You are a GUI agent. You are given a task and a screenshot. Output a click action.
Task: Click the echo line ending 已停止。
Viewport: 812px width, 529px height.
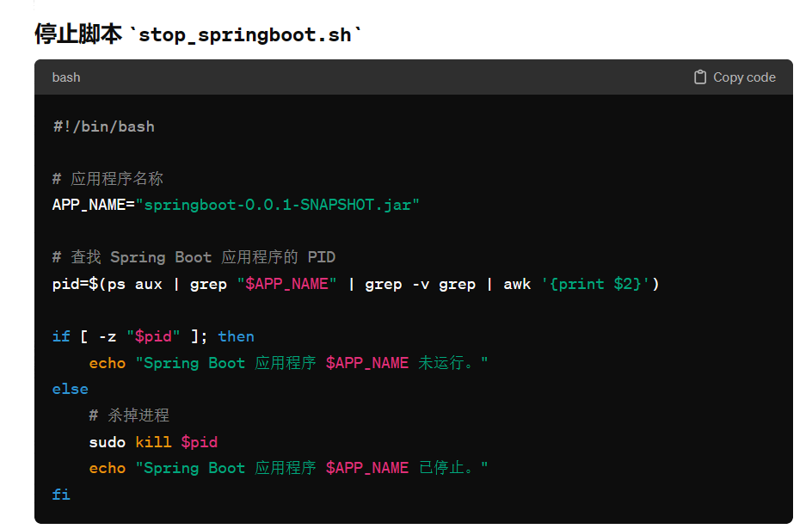point(288,468)
